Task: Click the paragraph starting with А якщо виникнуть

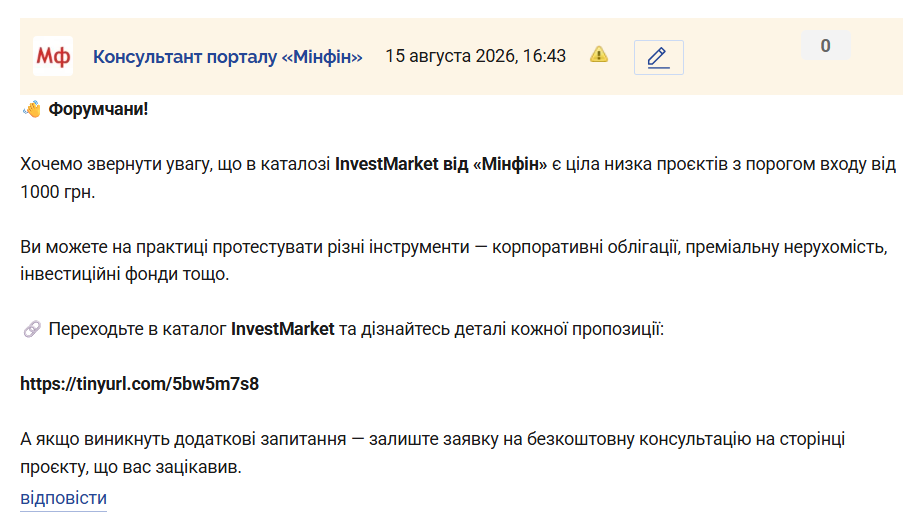Action: (x=433, y=453)
